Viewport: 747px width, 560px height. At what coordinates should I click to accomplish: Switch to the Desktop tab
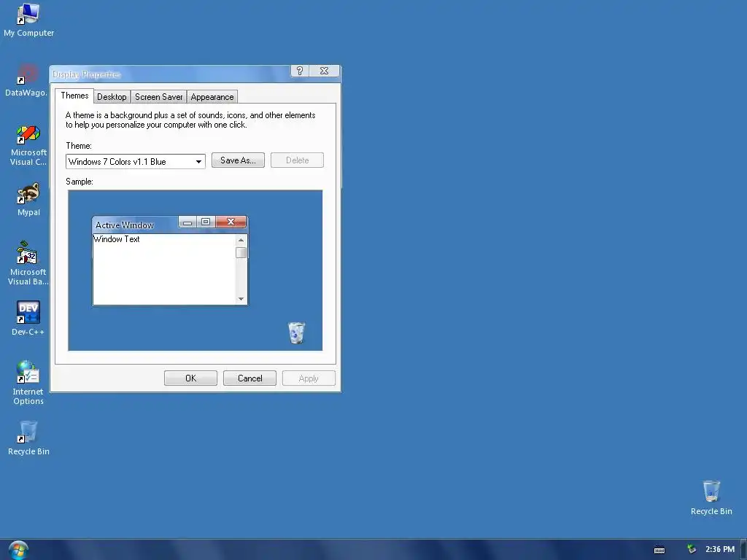coord(112,97)
